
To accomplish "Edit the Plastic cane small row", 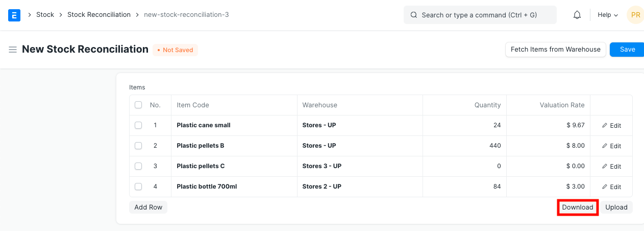I will pyautogui.click(x=611, y=125).
